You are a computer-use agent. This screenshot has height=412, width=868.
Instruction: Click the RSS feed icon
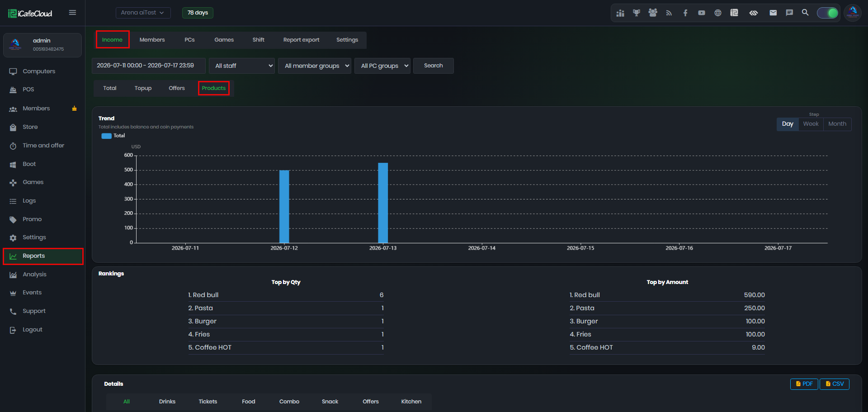[x=669, y=13]
